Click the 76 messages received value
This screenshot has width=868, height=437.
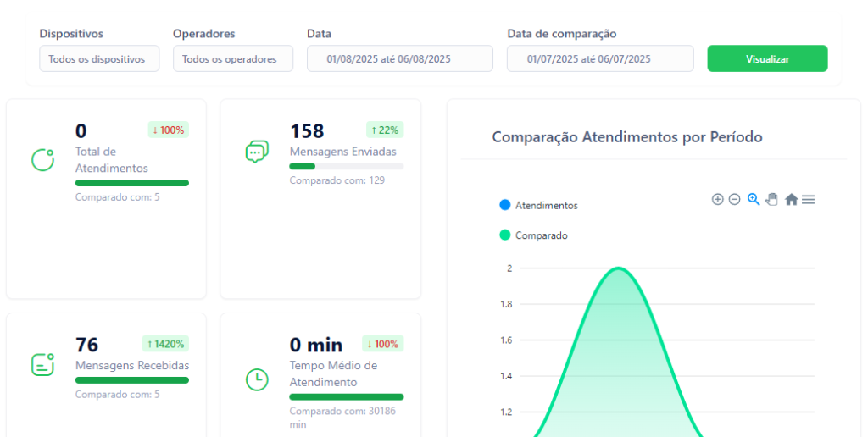click(87, 345)
